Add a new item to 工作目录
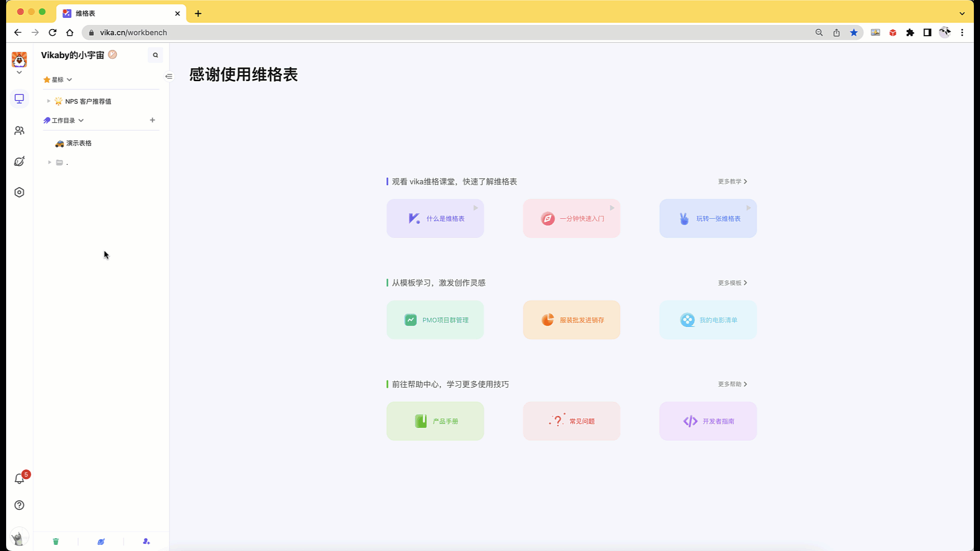Image resolution: width=980 pixels, height=551 pixels. pos(153,120)
